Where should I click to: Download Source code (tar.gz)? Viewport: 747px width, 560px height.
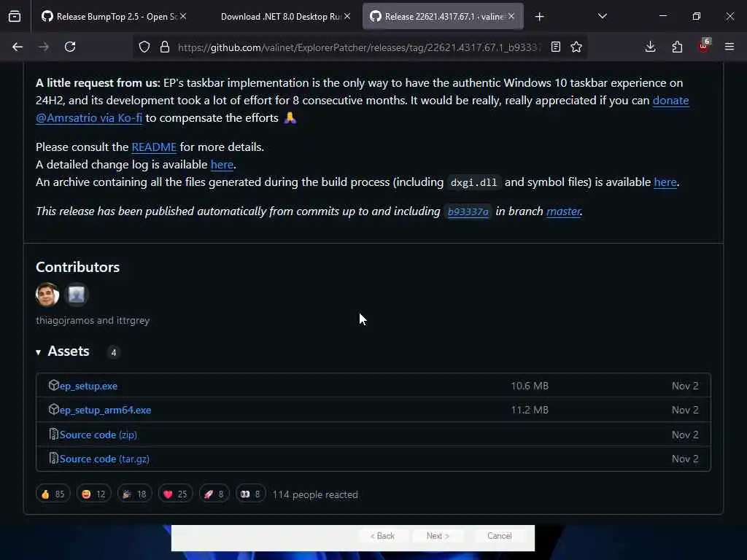click(104, 459)
